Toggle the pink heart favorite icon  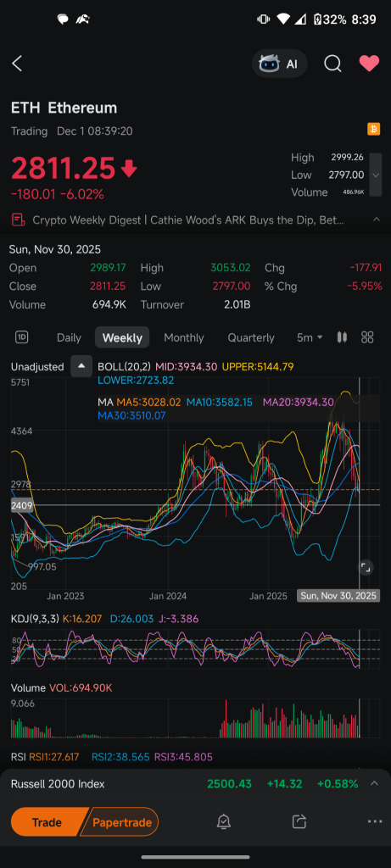click(x=369, y=64)
